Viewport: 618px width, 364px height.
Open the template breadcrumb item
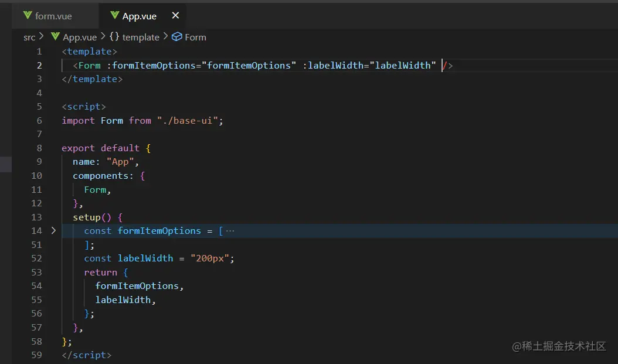[x=141, y=38]
